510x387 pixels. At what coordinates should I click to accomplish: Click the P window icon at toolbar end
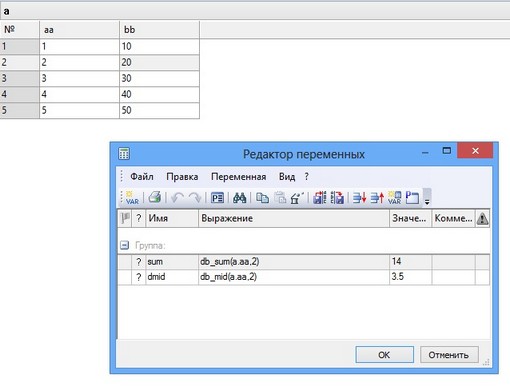(412, 198)
